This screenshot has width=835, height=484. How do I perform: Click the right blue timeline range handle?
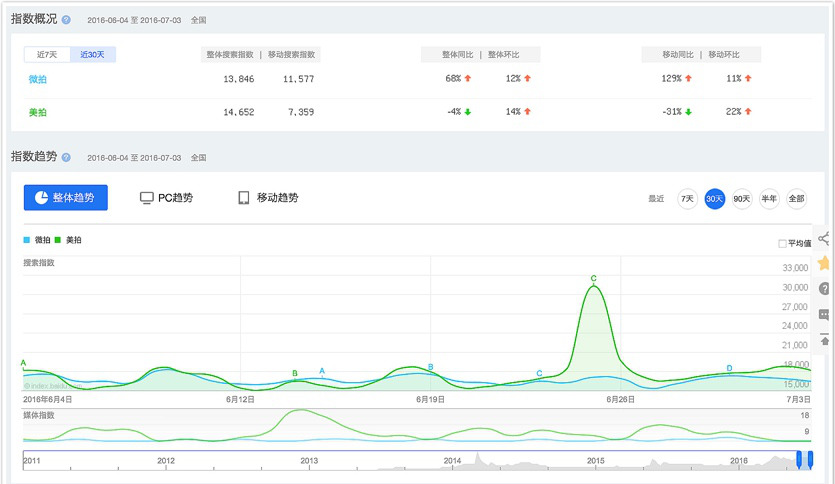(810, 459)
